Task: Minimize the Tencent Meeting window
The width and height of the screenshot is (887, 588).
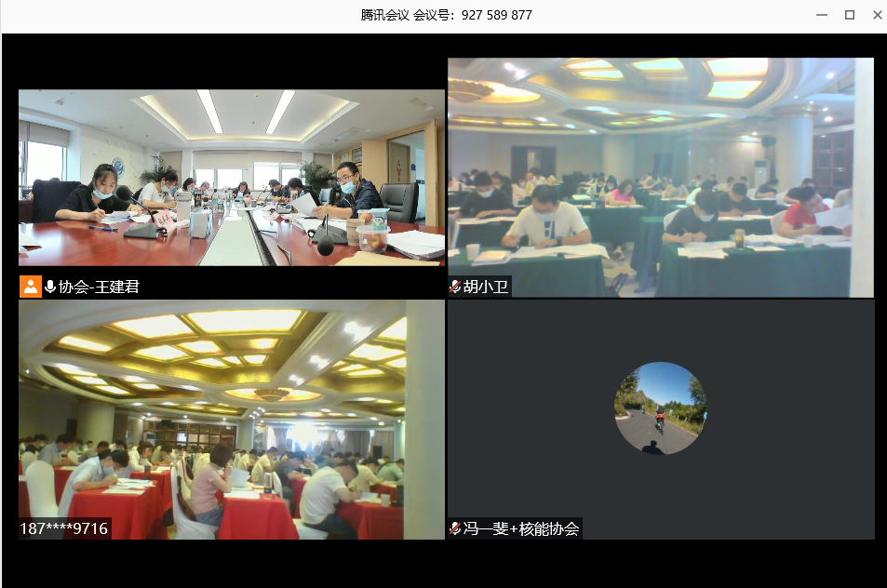Action: pos(821,15)
